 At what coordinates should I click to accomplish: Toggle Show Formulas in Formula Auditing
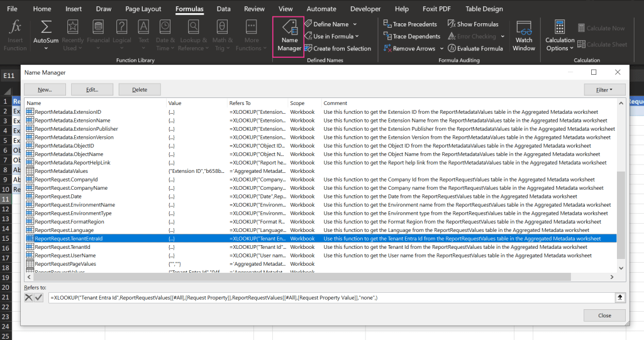coord(452,24)
